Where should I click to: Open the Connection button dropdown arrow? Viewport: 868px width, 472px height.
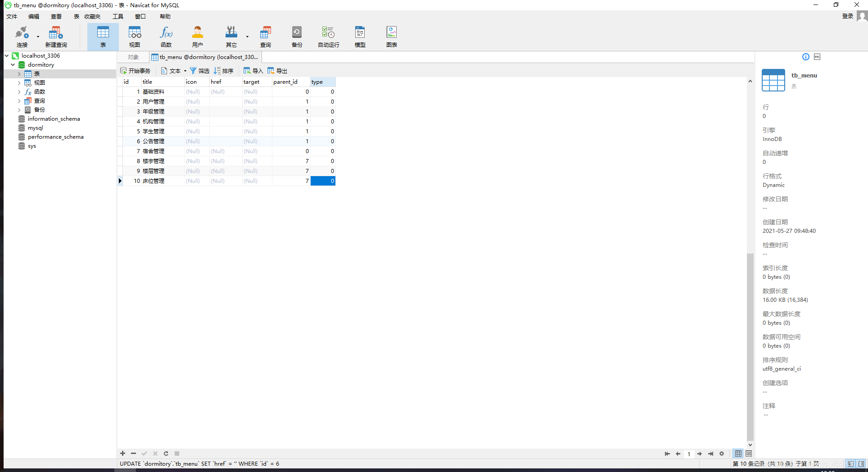point(38,37)
